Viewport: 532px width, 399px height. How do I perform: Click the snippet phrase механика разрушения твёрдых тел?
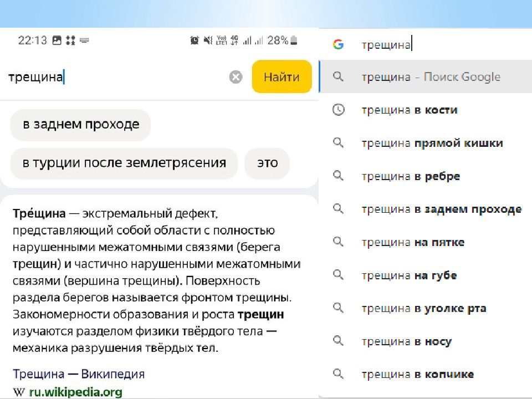[x=115, y=348]
